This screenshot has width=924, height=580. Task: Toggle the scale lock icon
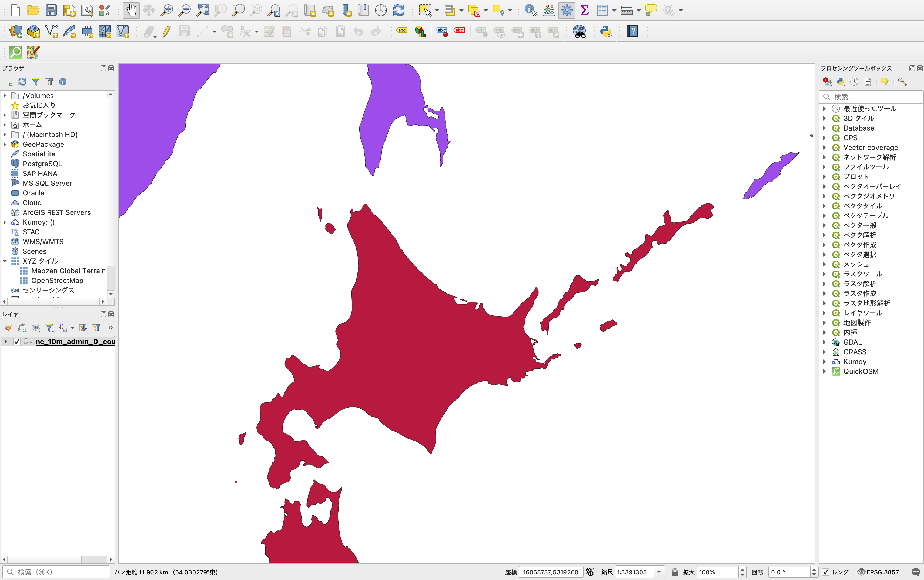[x=675, y=572]
